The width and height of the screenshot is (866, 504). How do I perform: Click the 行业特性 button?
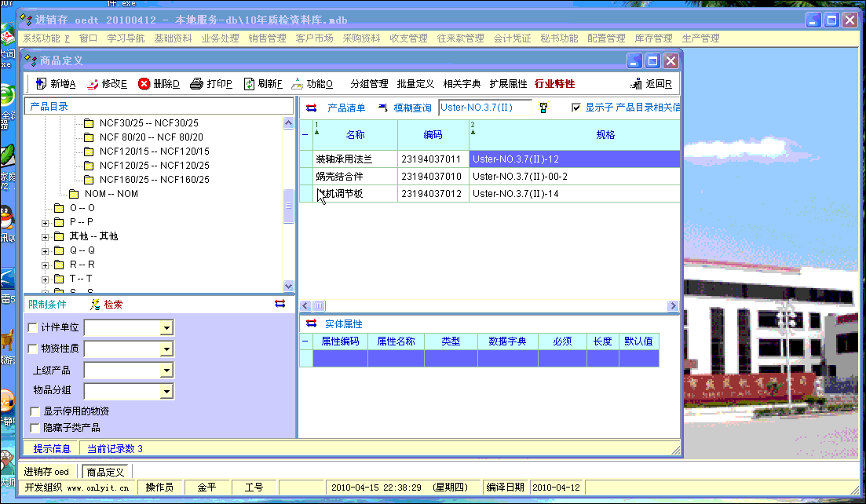554,84
